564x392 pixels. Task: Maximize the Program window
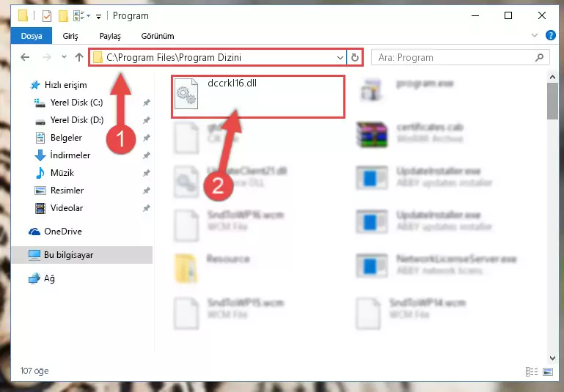(508, 16)
